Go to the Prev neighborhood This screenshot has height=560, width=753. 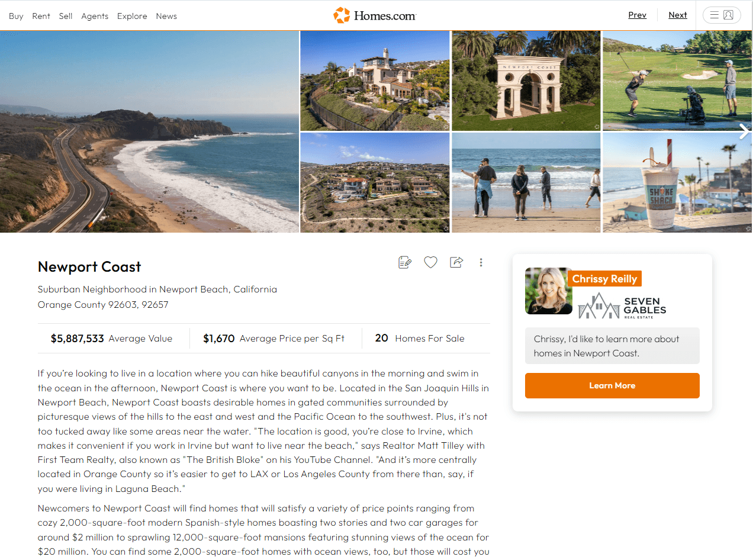(x=637, y=15)
